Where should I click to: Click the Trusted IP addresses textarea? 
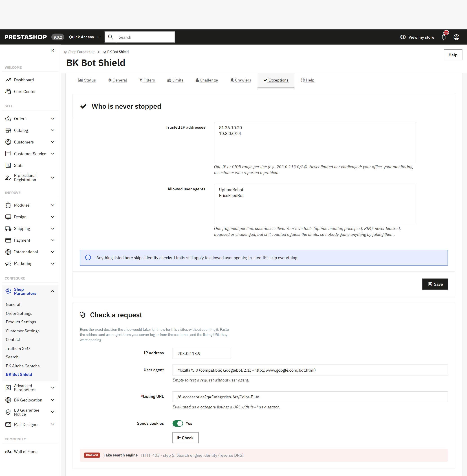(315, 142)
